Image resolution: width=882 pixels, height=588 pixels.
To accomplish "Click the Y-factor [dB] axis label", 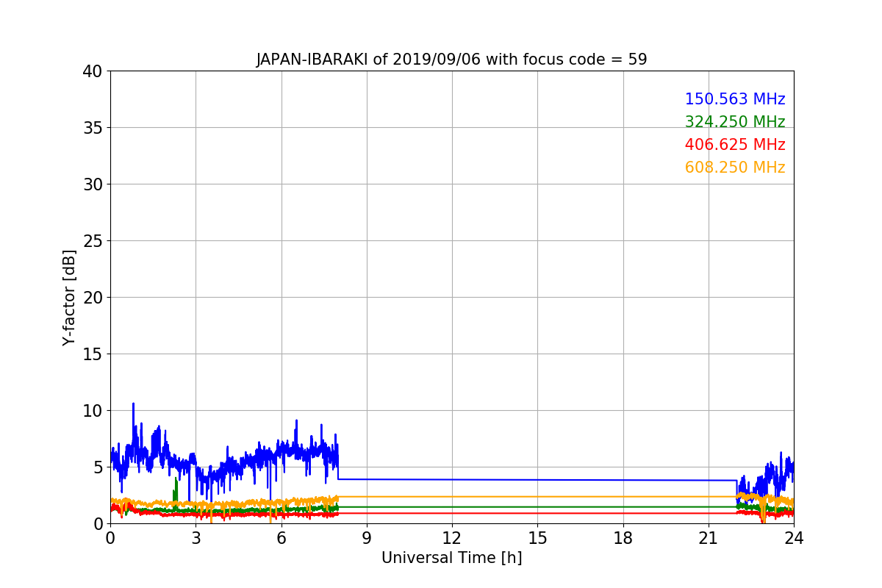I will (x=69, y=298).
